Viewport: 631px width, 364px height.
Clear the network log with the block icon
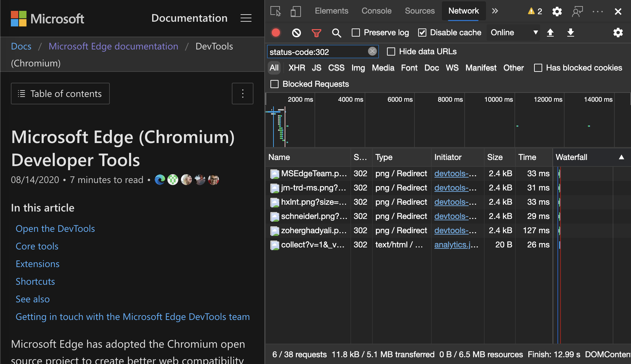[x=296, y=33]
